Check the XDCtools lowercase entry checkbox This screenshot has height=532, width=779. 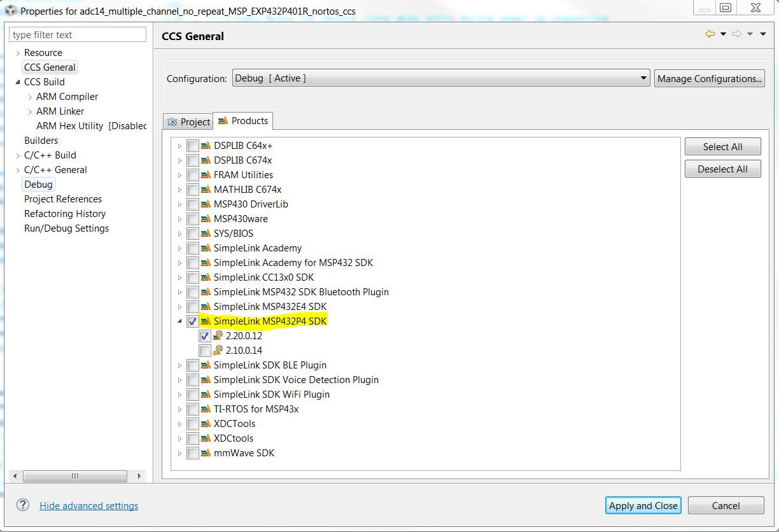click(193, 438)
